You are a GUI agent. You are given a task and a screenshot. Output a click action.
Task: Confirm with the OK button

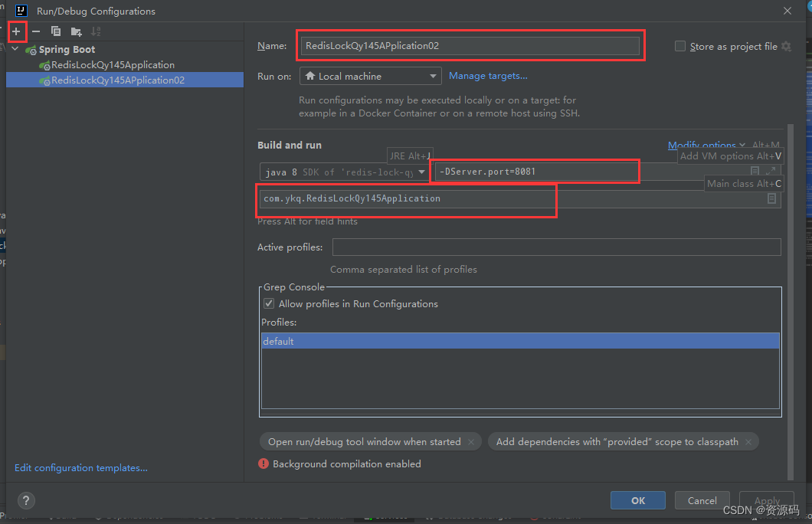pos(638,500)
